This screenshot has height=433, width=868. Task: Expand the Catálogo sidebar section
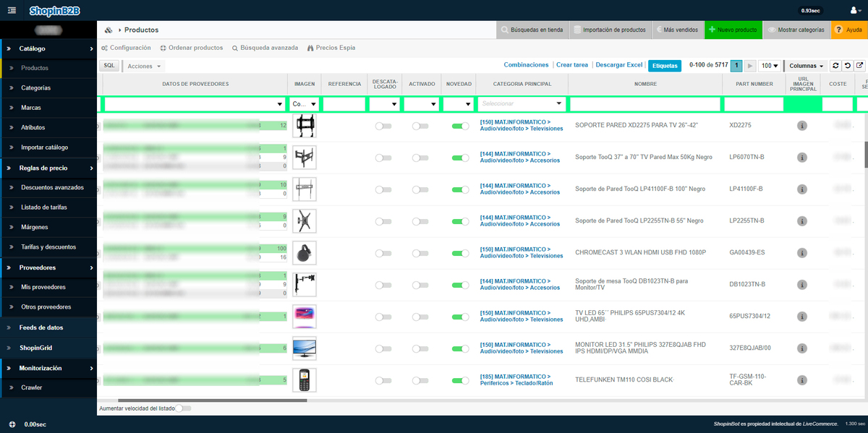(x=48, y=48)
